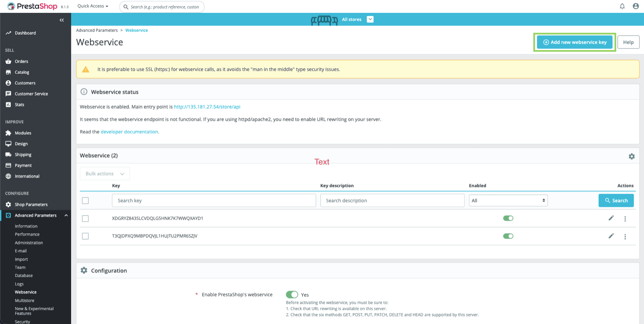Click the multistore shop header icon
The image size is (644, 324).
coord(324,20)
